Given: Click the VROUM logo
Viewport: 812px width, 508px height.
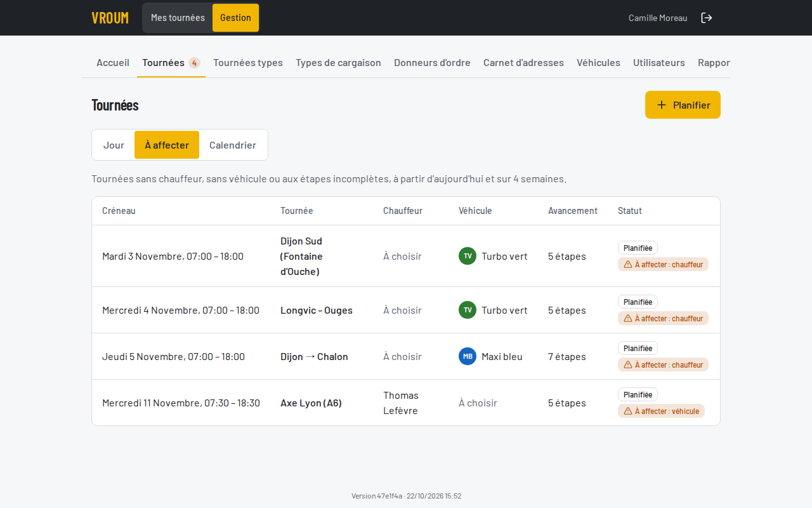Looking at the screenshot, I should pyautogui.click(x=110, y=18).
